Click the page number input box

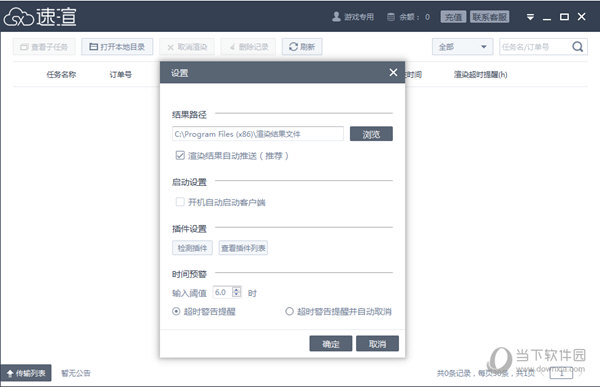click(561, 373)
